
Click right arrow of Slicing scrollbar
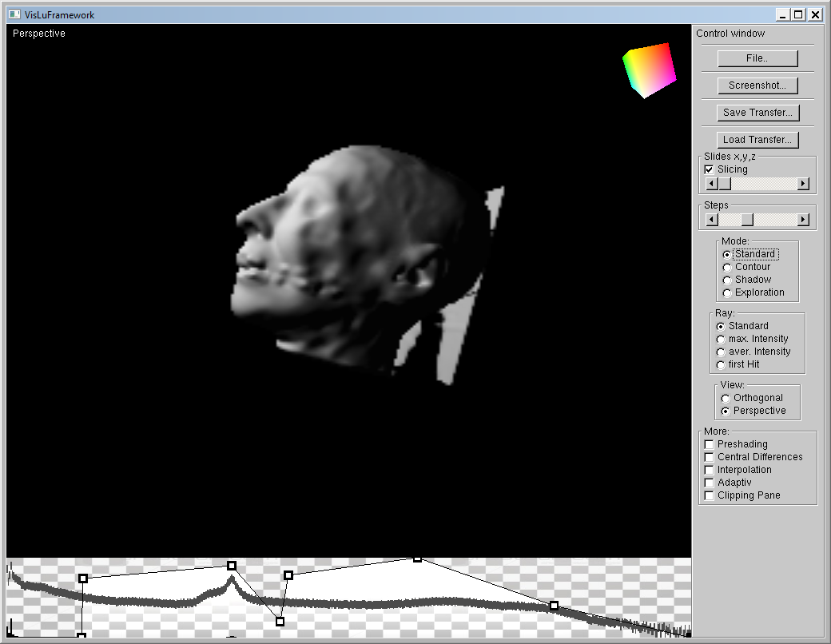click(803, 184)
